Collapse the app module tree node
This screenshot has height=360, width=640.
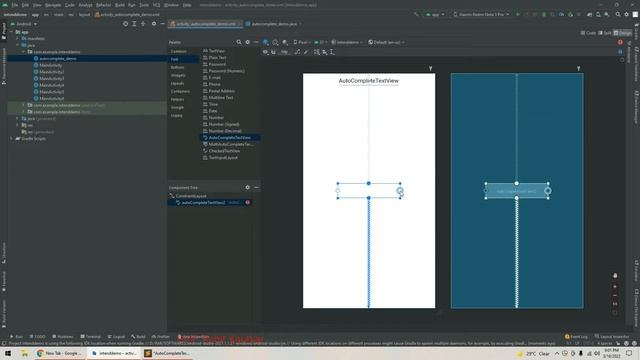(11, 32)
